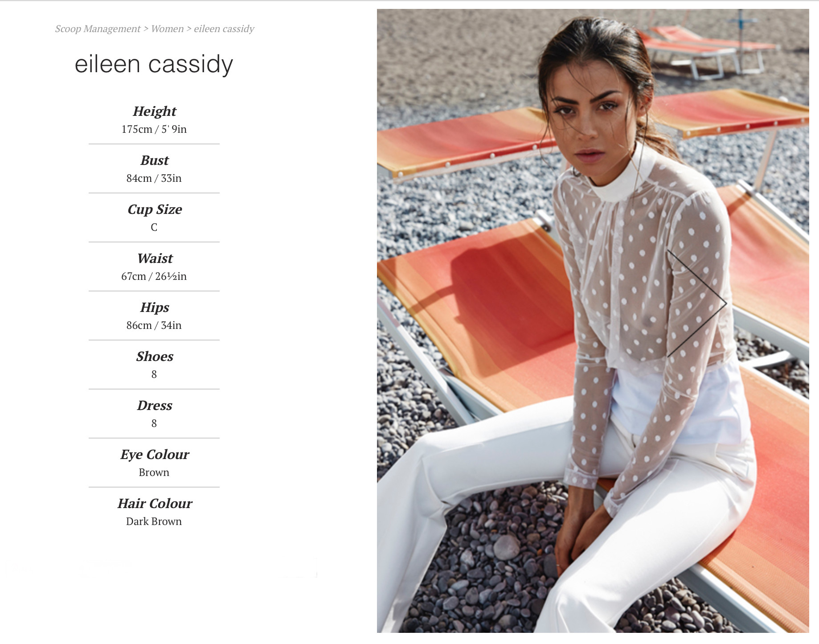Image resolution: width=819 pixels, height=644 pixels.
Task: Click the Eye Colour heading
Action: coord(154,455)
